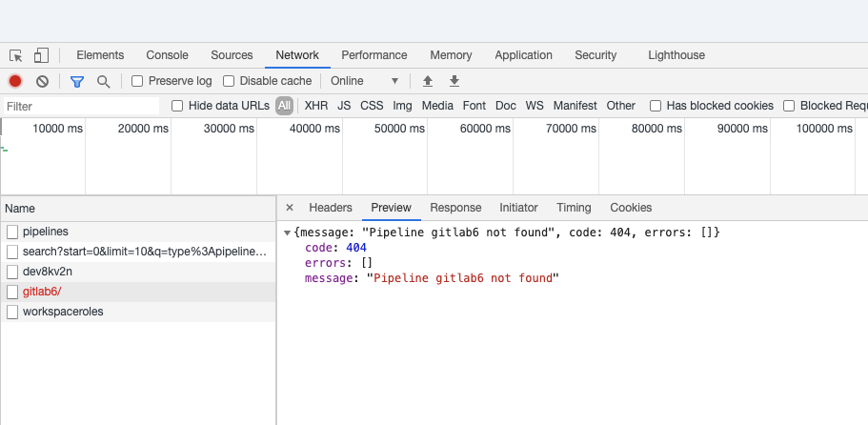The image size is (868, 425).
Task: Open the Security tab
Action: pos(595,55)
